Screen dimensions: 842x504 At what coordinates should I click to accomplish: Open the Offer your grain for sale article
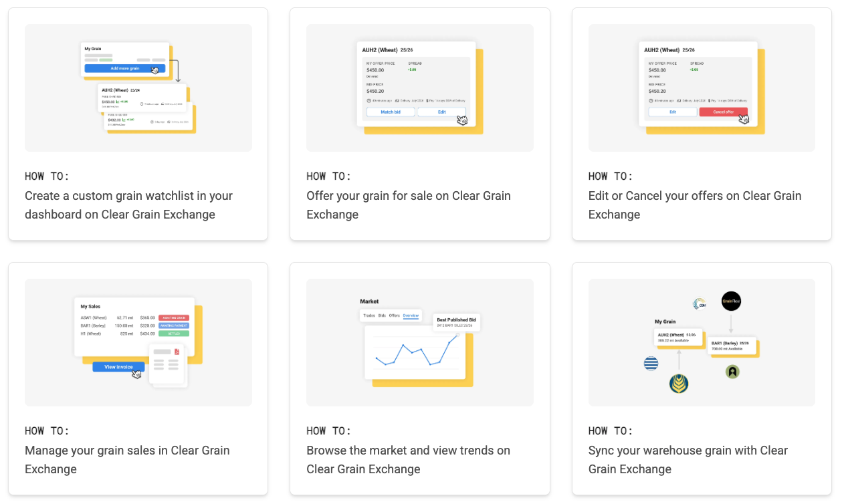[x=408, y=205]
